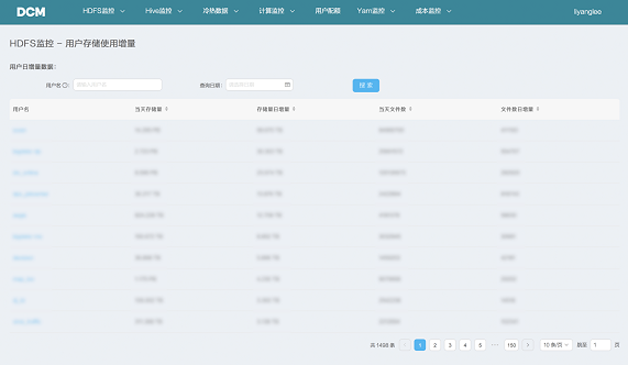Screen dimensions: 628x367
Task: Click the help icon beside 用户名
Action: [x=65, y=85]
